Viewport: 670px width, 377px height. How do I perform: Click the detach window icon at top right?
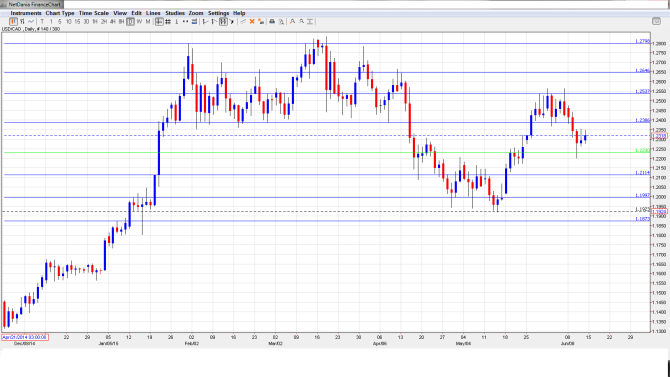[656, 21]
